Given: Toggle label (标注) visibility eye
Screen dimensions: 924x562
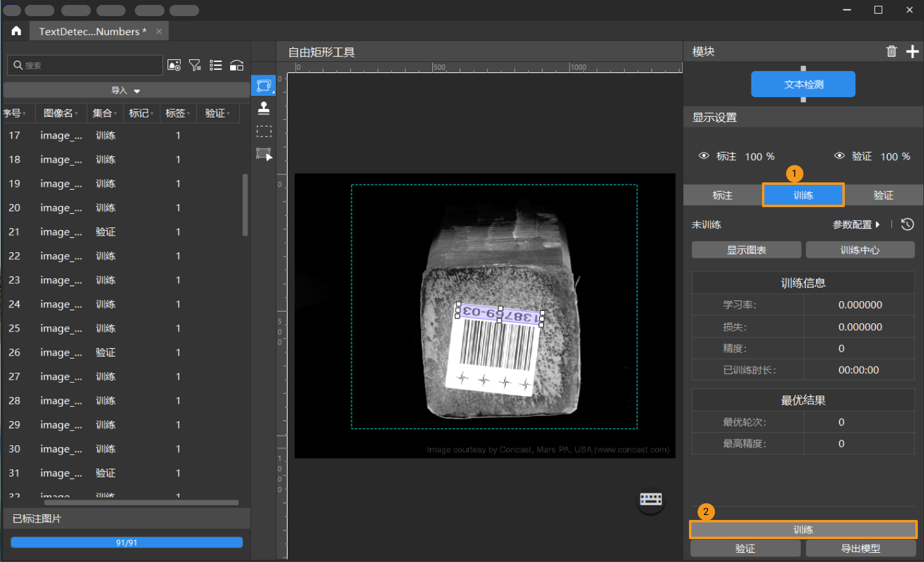Looking at the screenshot, I should tap(704, 156).
